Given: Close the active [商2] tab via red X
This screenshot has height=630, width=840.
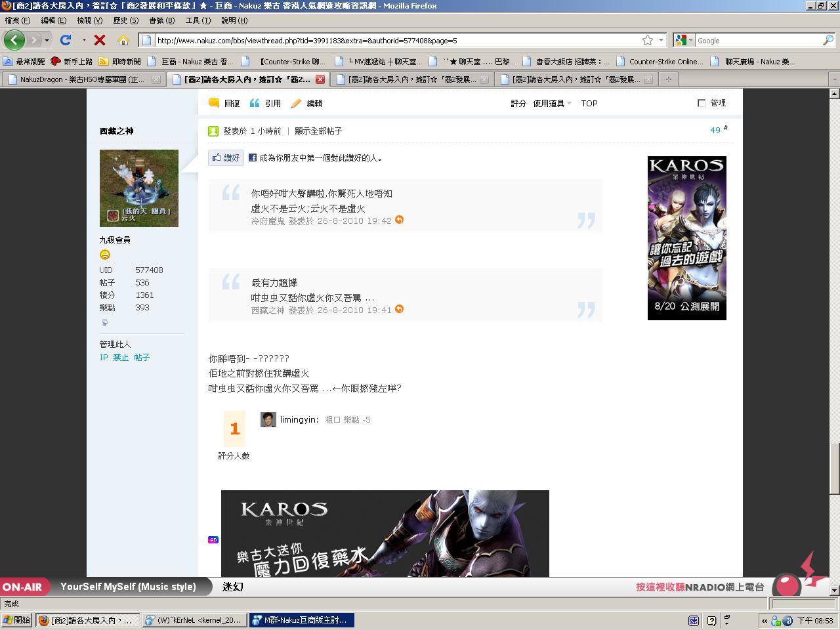Looking at the screenshot, I should pyautogui.click(x=320, y=79).
